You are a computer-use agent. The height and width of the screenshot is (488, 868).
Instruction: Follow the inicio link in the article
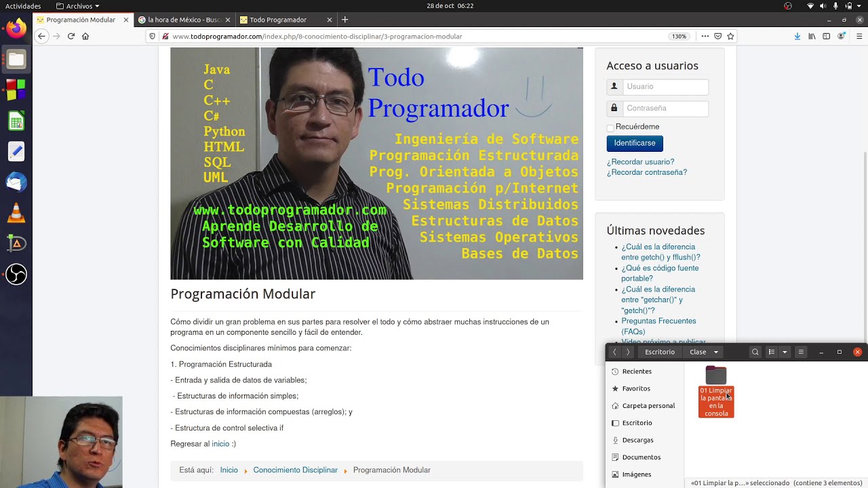point(220,444)
